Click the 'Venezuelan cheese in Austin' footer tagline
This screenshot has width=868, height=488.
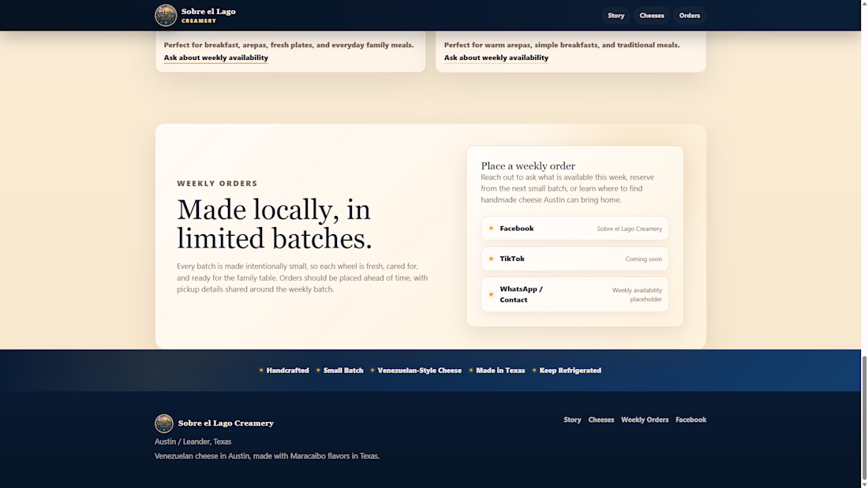[x=267, y=456]
